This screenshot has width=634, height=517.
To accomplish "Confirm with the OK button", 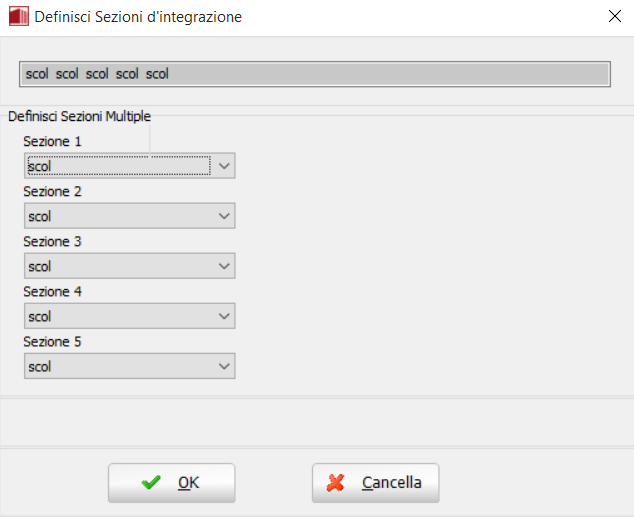I will pyautogui.click(x=171, y=483).
